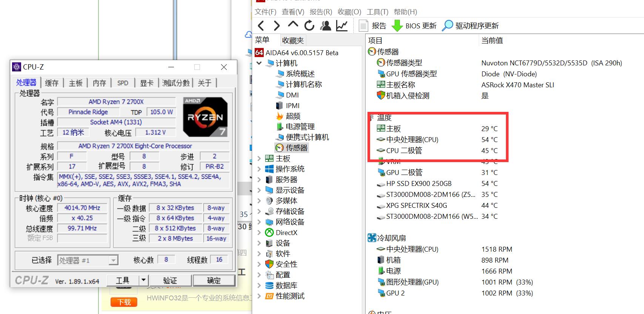Open the 查看(V) menu
This screenshot has height=314, width=644.
[293, 12]
